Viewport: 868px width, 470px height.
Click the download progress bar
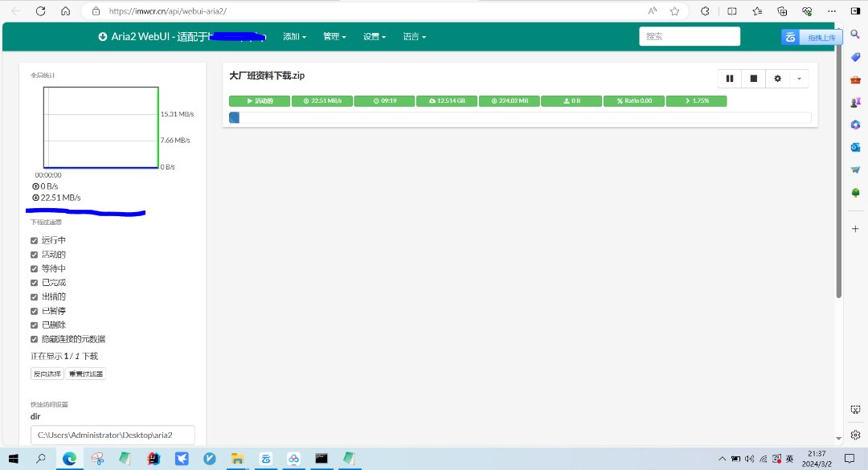[519, 118]
